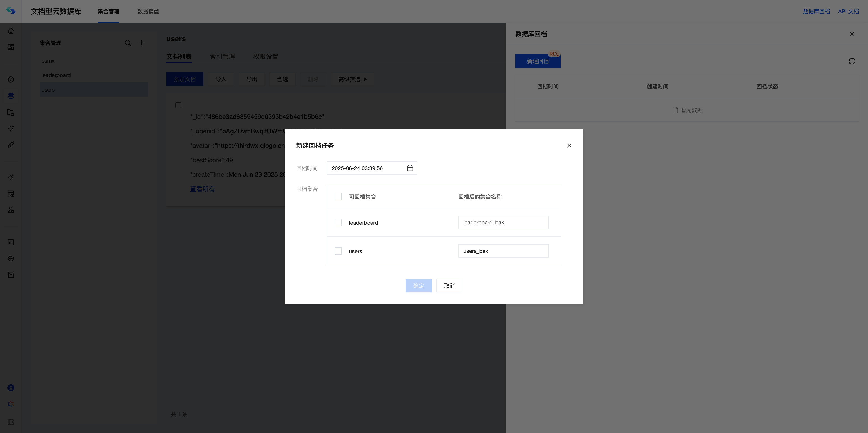Viewport: 868px width, 433px height.
Task: Open the upper sparkle AI sidebar icon
Action: click(11, 128)
